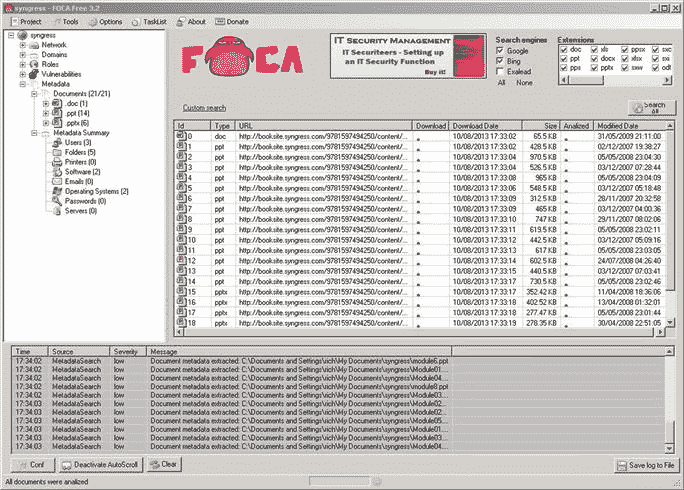Click the document icon in row Id 18

(x=181, y=322)
